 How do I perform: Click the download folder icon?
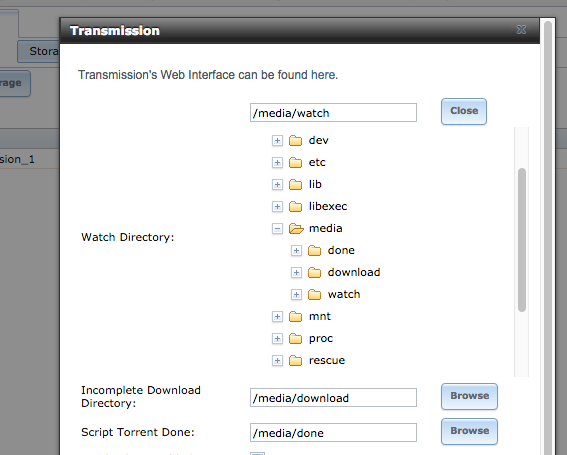point(314,272)
